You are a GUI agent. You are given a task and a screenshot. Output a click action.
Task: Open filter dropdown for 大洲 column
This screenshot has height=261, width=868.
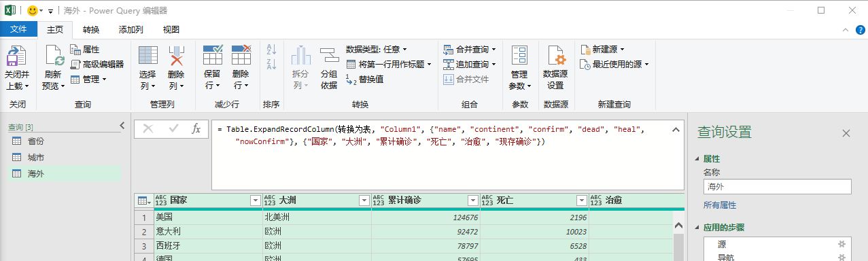click(364, 201)
